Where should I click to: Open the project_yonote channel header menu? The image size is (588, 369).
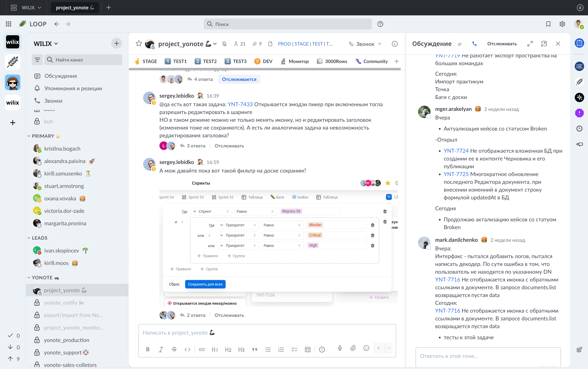click(x=215, y=44)
